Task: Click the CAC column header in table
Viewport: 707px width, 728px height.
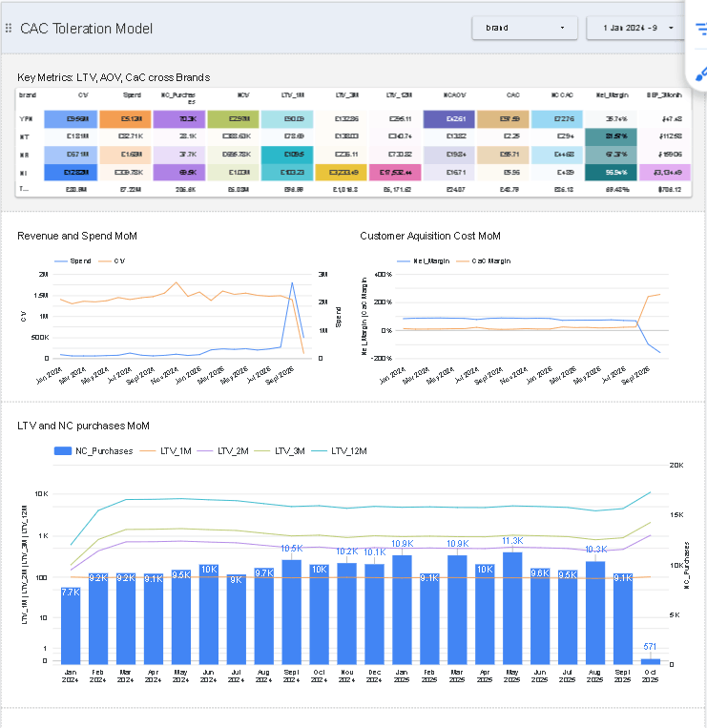Action: coord(513,95)
